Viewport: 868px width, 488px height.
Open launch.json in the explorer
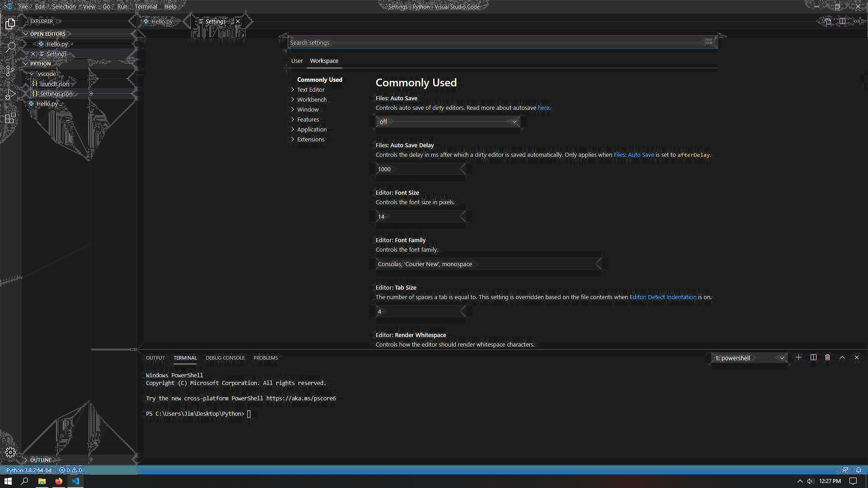(x=54, y=84)
